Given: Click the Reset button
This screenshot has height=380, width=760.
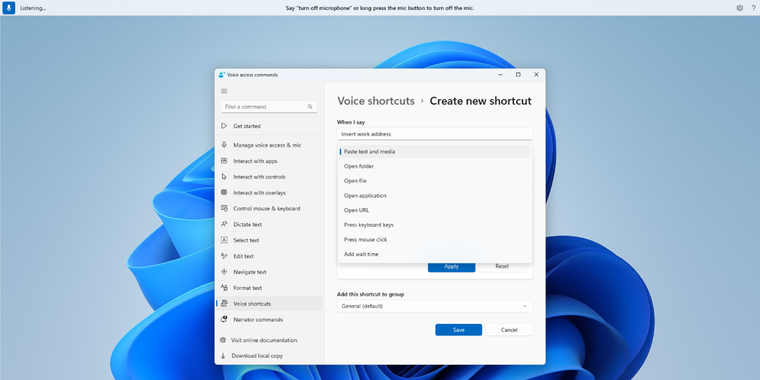Looking at the screenshot, I should [x=502, y=267].
